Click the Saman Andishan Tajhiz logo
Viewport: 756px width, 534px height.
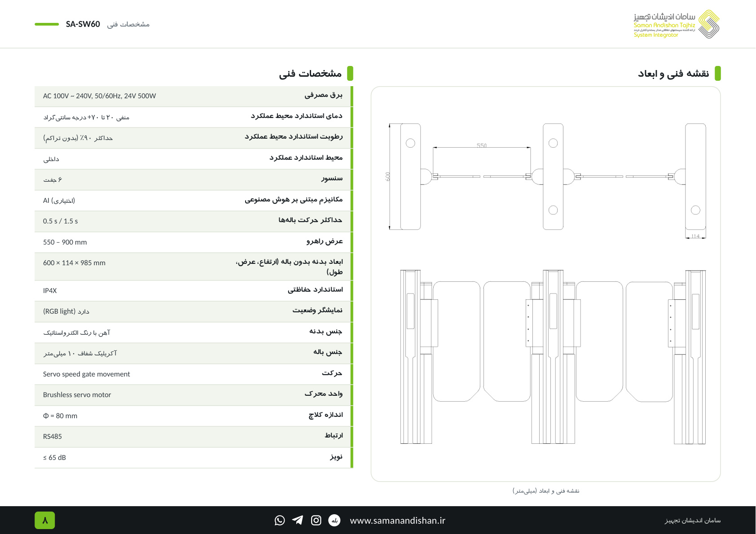[x=677, y=24]
